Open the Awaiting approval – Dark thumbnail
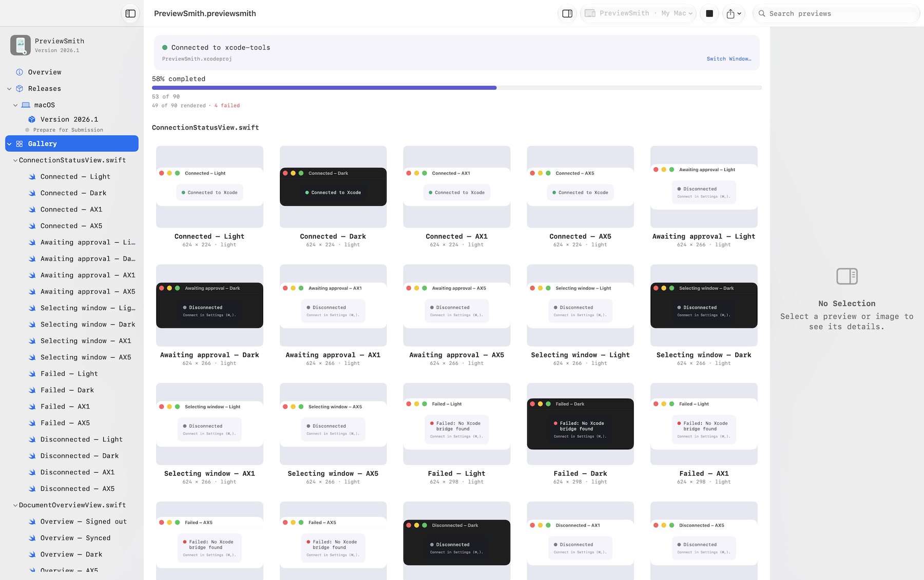This screenshot has height=580, width=924. (209, 305)
